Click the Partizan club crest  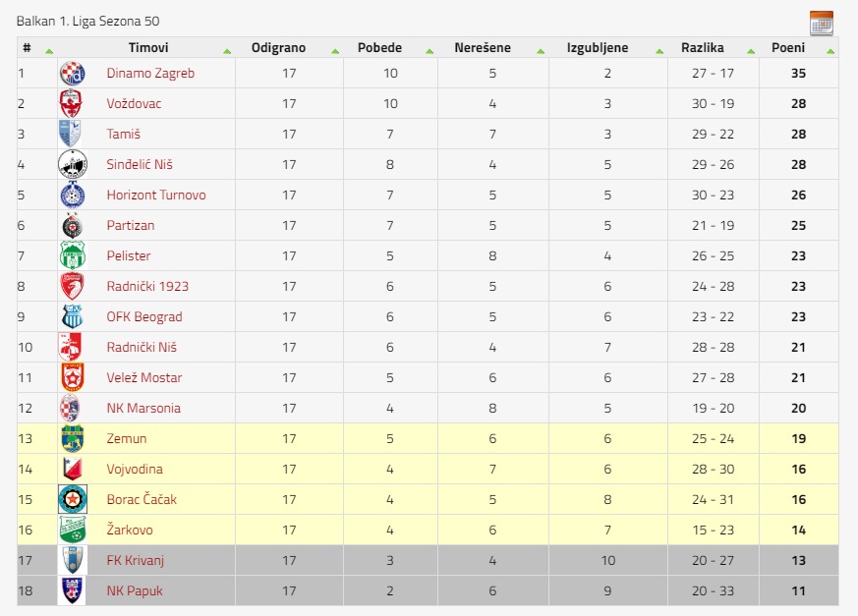tap(72, 225)
